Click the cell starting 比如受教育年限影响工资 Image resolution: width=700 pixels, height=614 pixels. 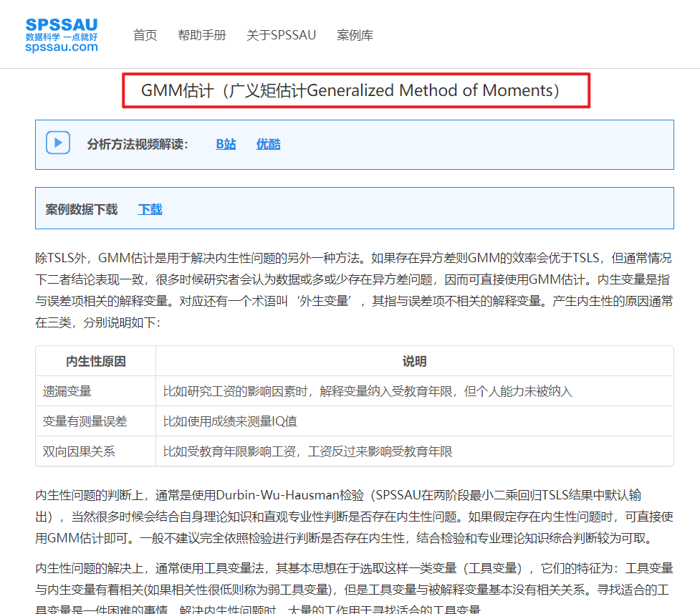414,451
